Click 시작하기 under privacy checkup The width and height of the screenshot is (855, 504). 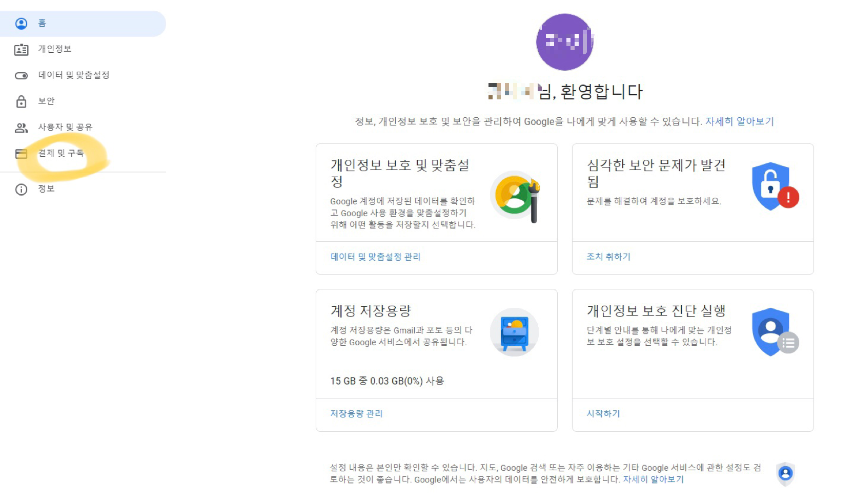coord(603,413)
